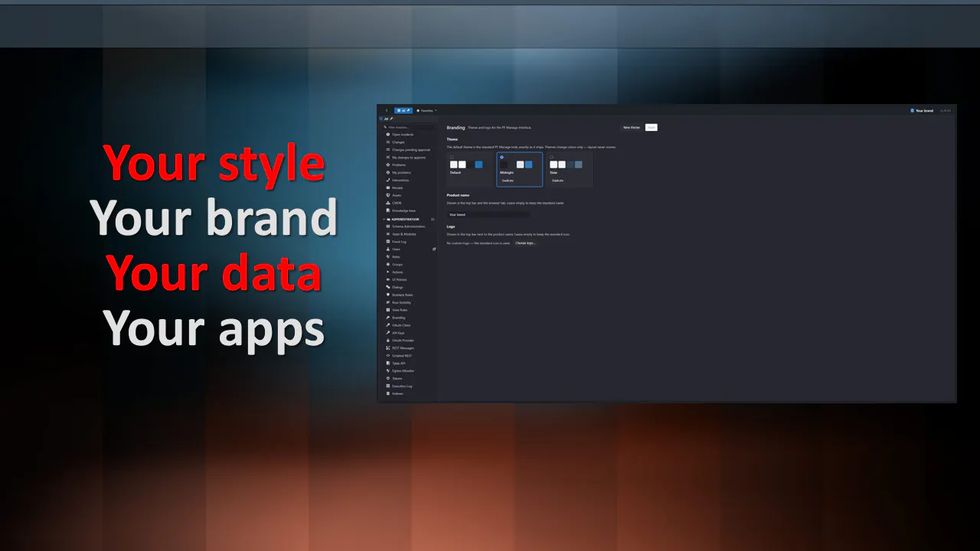Collapse the ADMINISTRATION section
980x551 pixels.
click(384, 219)
